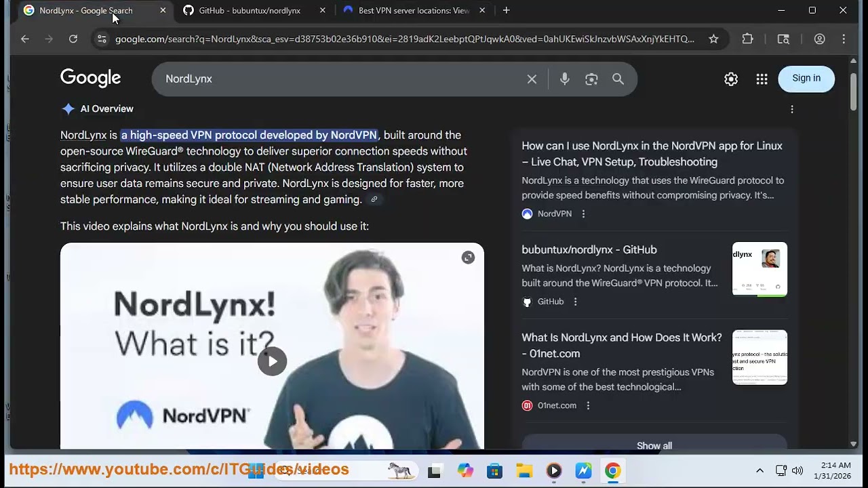Close the NordLynx Google Search tab
The image size is (868, 488).
(163, 11)
